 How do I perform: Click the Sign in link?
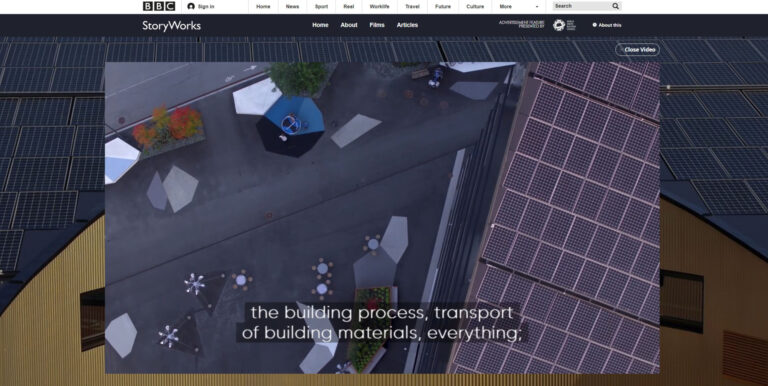click(x=206, y=6)
